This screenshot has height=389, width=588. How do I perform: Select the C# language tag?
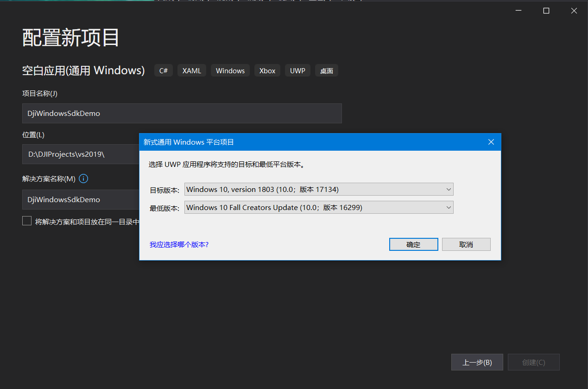[x=163, y=70]
